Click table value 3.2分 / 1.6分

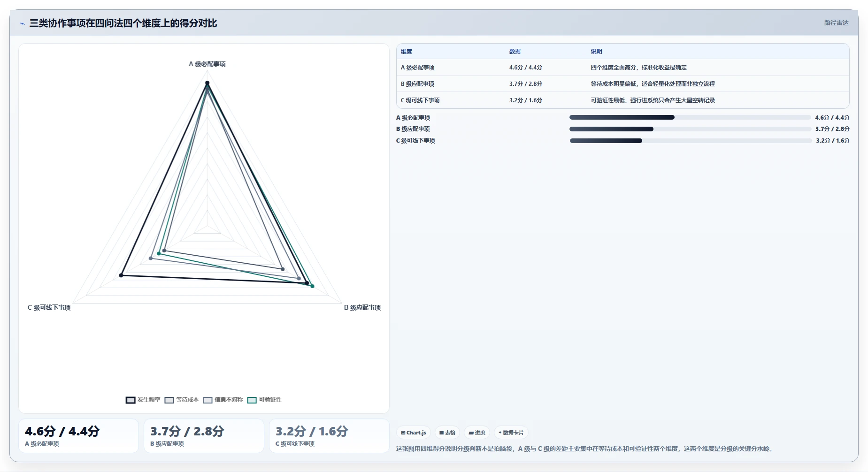pyautogui.click(x=526, y=100)
